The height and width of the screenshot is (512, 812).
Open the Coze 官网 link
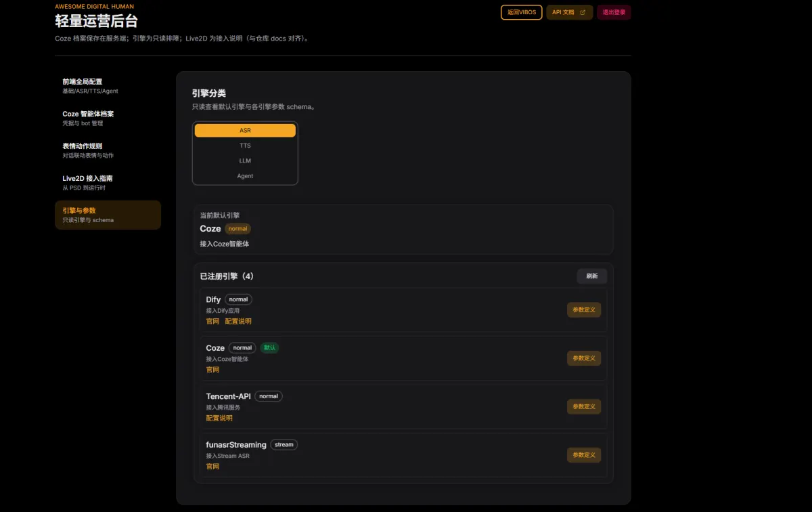[212, 370]
